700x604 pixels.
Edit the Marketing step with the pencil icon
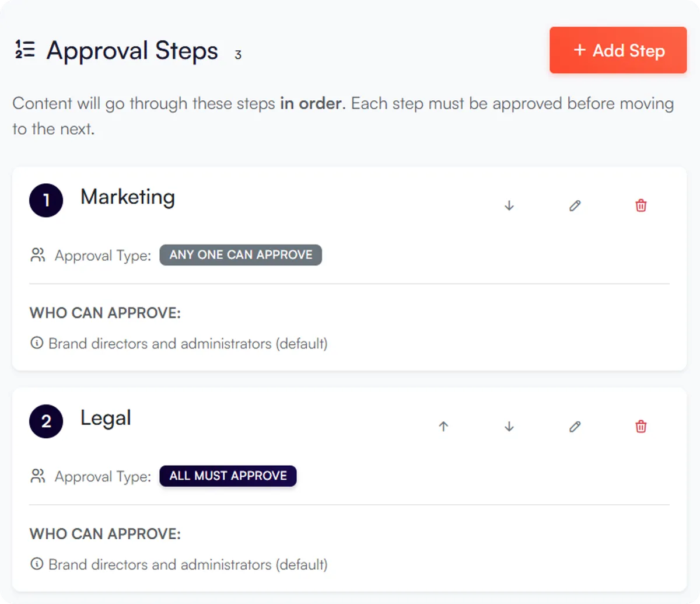575,205
